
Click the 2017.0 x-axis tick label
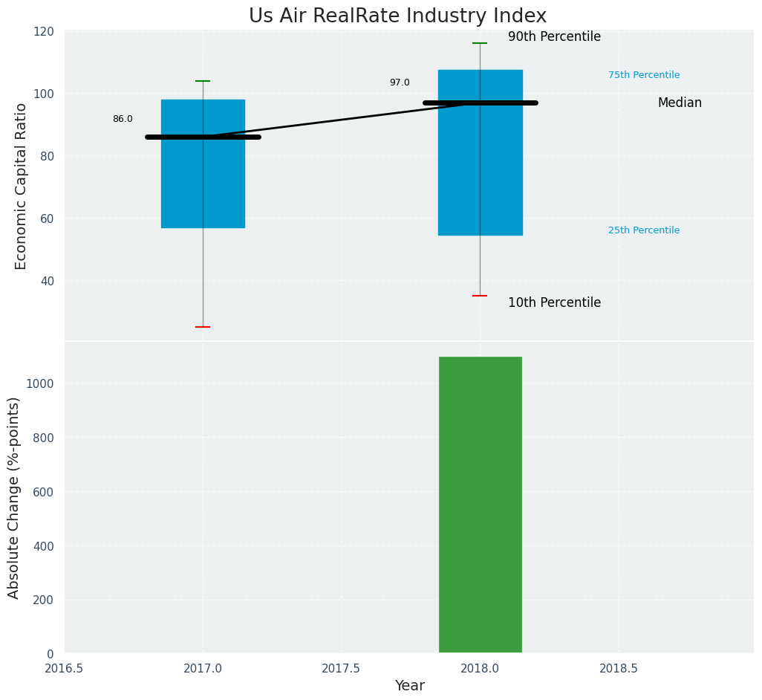click(x=203, y=668)
